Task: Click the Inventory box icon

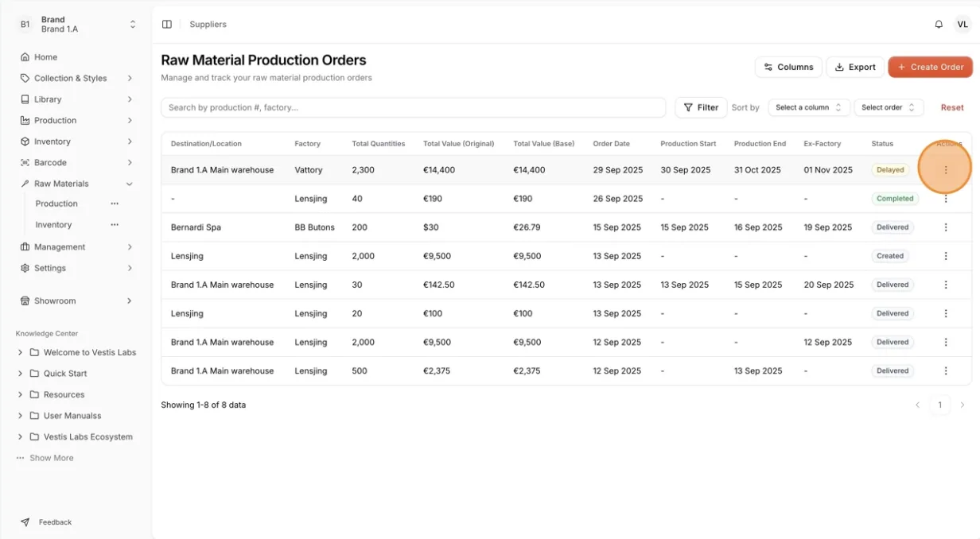Action: [x=25, y=142]
